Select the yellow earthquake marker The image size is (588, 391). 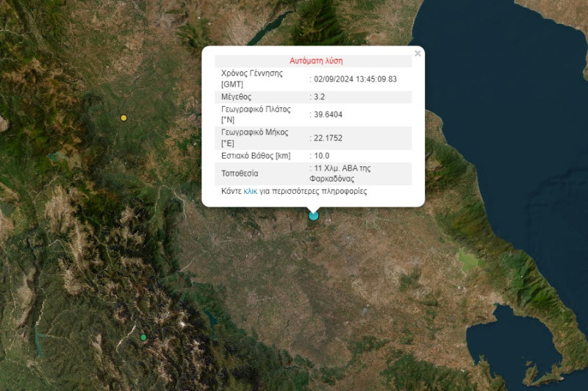(x=123, y=118)
